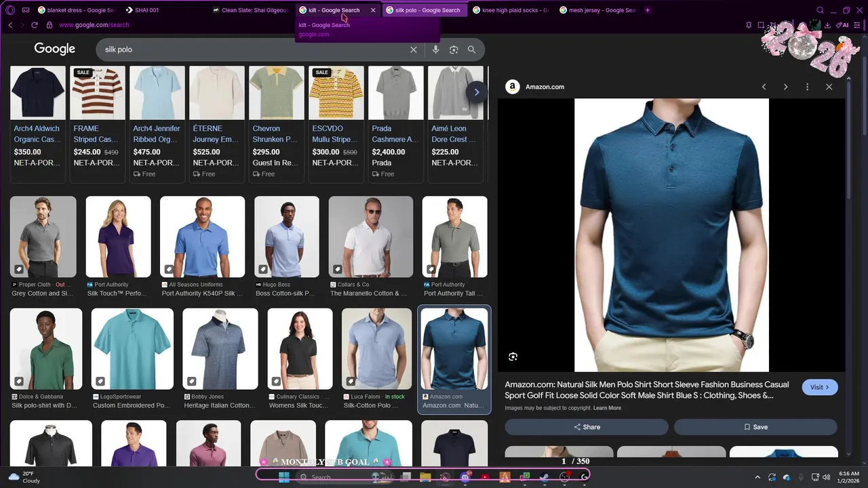This screenshot has height=488, width=868.
Task: Search inside image with lens icon
Action: tap(513, 357)
